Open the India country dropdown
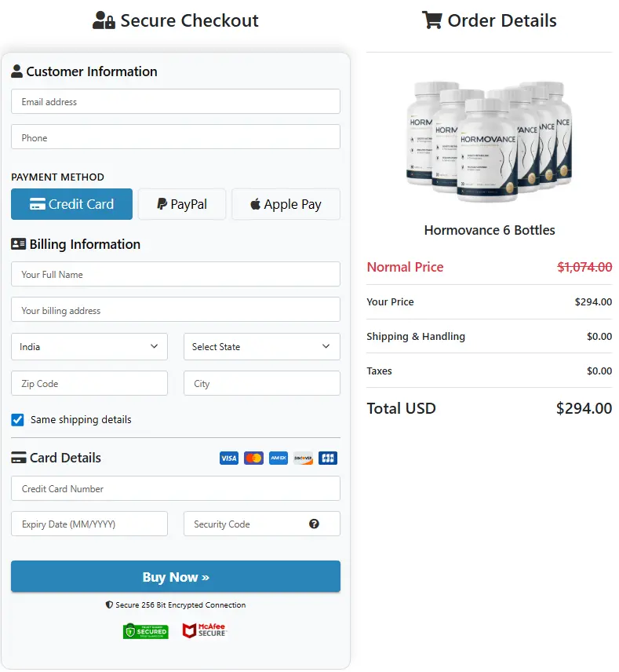This screenshot has width=619, height=672. pos(89,347)
